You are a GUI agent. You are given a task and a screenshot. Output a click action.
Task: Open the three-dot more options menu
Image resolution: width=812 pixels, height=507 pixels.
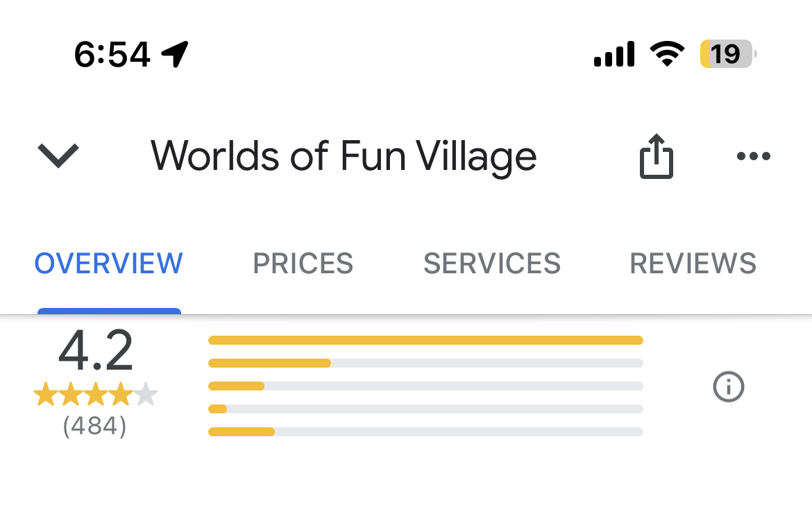754,156
